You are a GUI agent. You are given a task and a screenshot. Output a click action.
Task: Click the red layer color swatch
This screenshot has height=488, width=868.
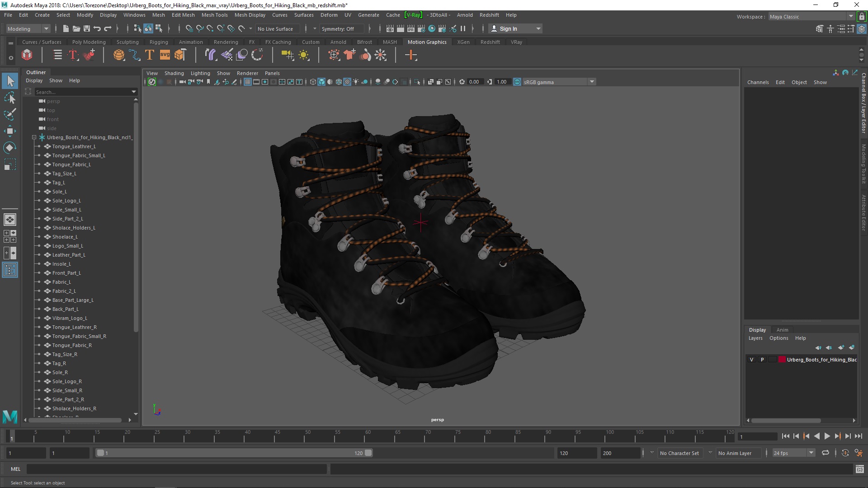click(x=782, y=360)
